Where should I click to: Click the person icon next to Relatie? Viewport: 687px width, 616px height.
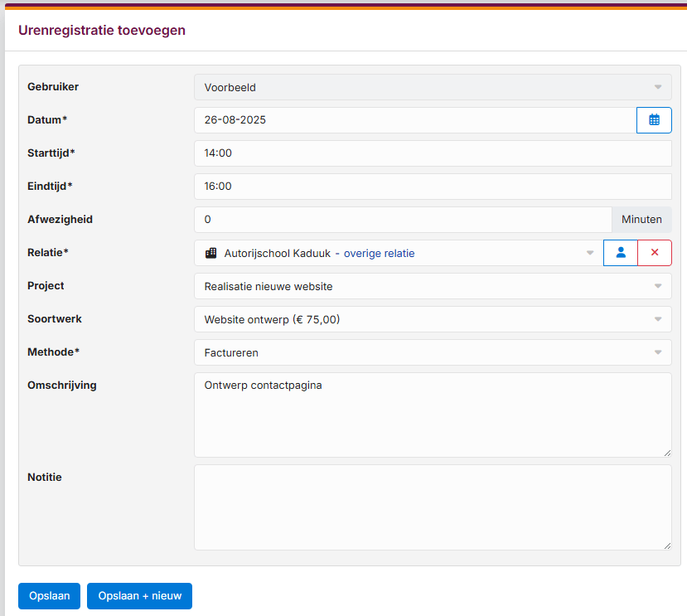pyautogui.click(x=621, y=253)
